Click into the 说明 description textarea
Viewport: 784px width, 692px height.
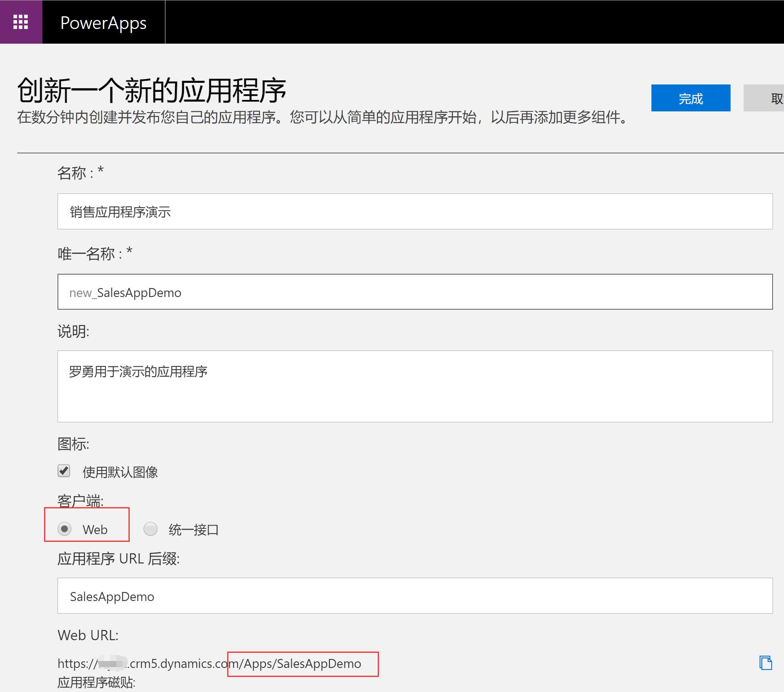(415, 386)
